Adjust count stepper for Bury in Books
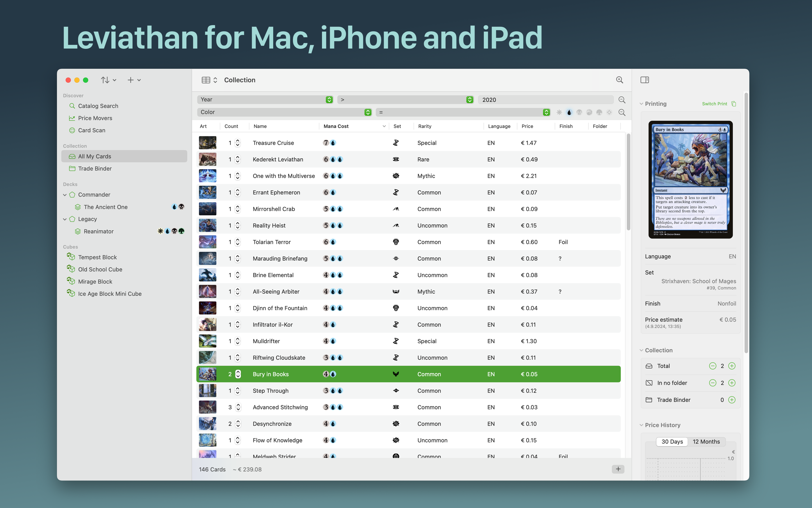This screenshot has height=508, width=812. click(x=238, y=374)
